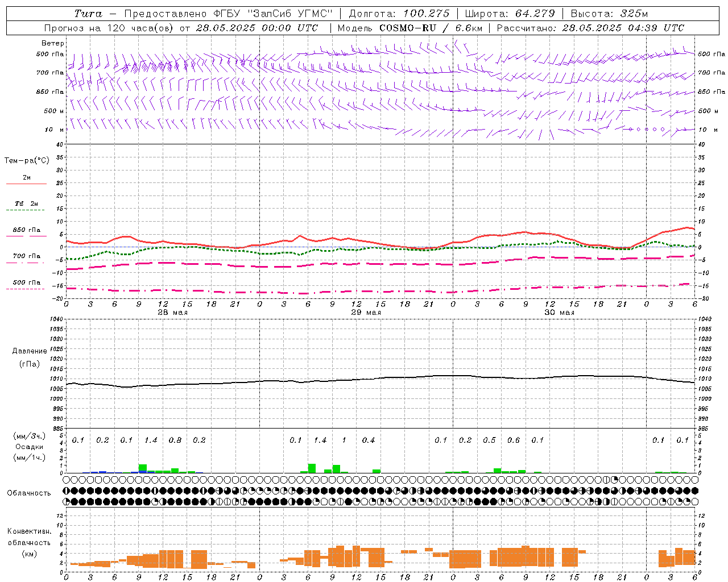Click the 'ЗапСиб УГМС' provider text
The image size is (728, 582).
click(290, 14)
